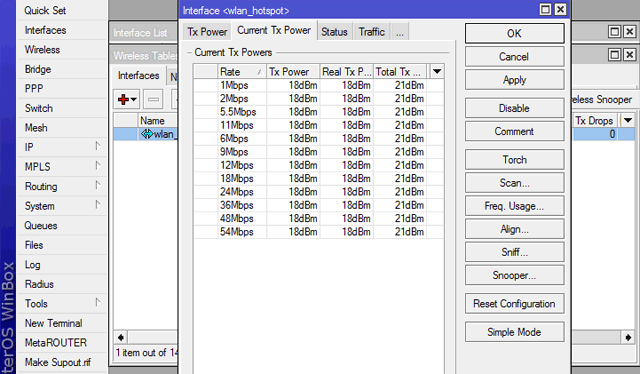Click the Comment button
This screenshot has height=374, width=640.
pyautogui.click(x=514, y=131)
